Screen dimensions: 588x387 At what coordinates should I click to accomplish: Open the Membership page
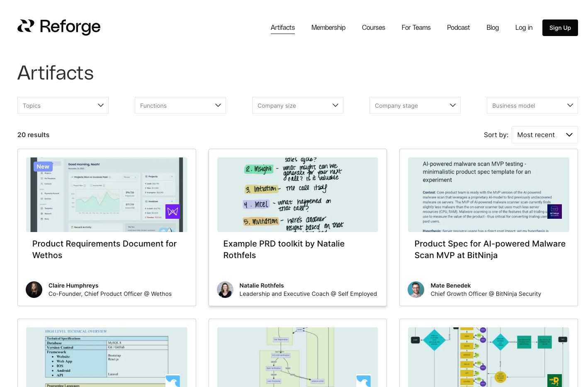[328, 28]
